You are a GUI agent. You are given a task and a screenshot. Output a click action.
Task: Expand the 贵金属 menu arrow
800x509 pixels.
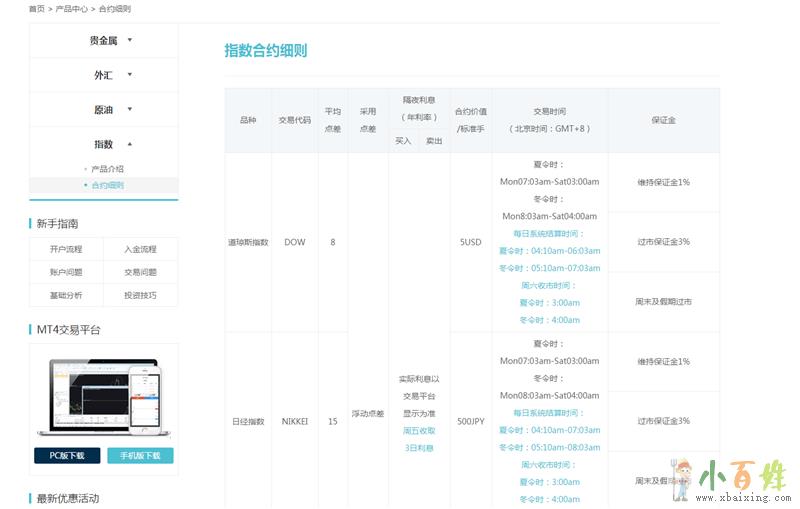click(130, 40)
